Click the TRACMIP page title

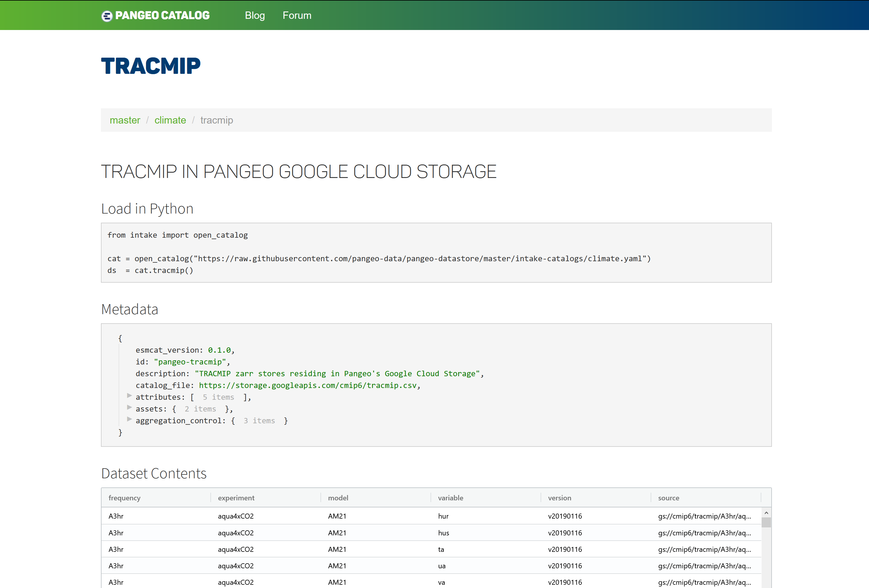pyautogui.click(x=151, y=66)
